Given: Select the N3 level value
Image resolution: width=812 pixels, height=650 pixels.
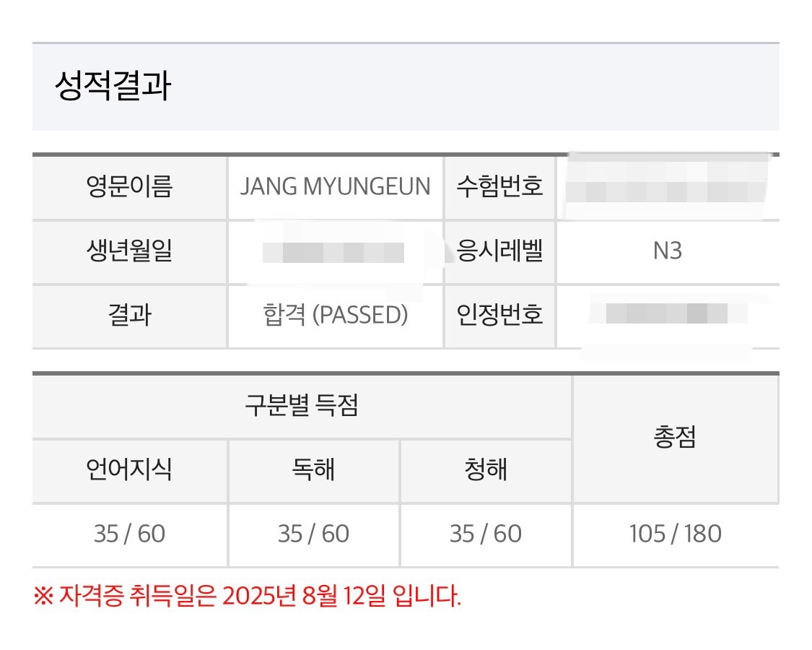Looking at the screenshot, I should pyautogui.click(x=667, y=251).
